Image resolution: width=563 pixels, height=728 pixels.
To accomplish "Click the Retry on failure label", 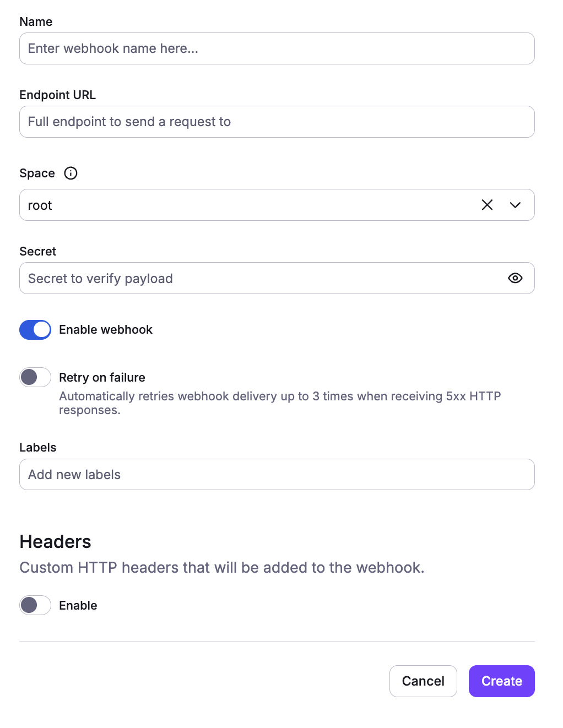I will pos(101,377).
